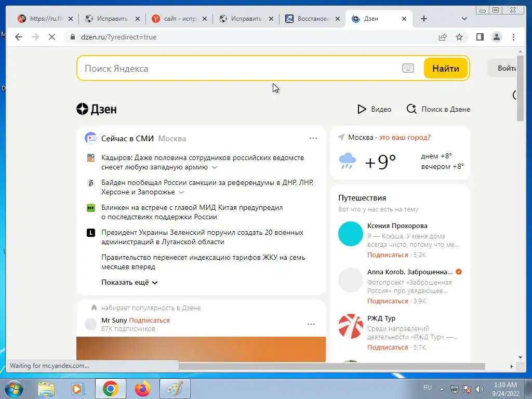Click the address bar URL dzen.ru
The width and height of the screenshot is (532, 399).
[119, 37]
